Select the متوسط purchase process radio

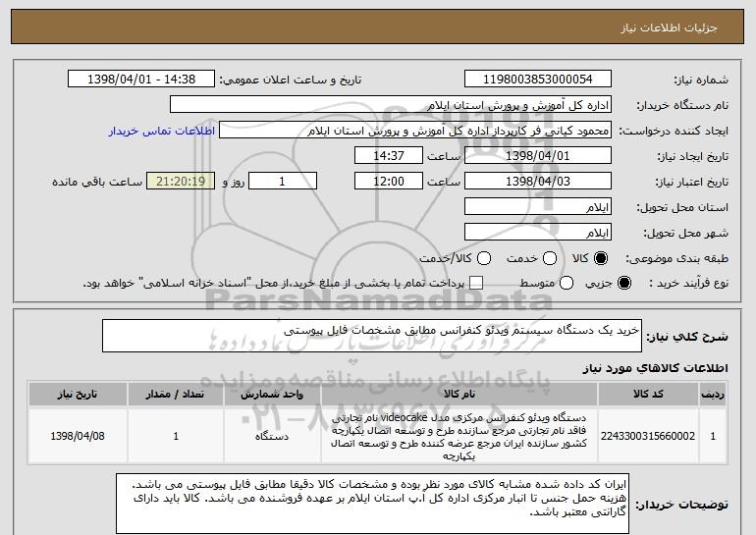[x=567, y=283]
